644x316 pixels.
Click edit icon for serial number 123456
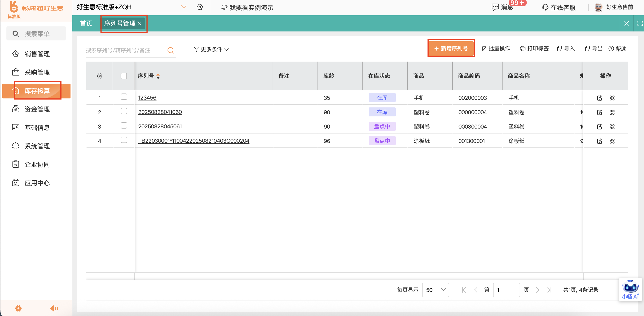[x=599, y=98]
